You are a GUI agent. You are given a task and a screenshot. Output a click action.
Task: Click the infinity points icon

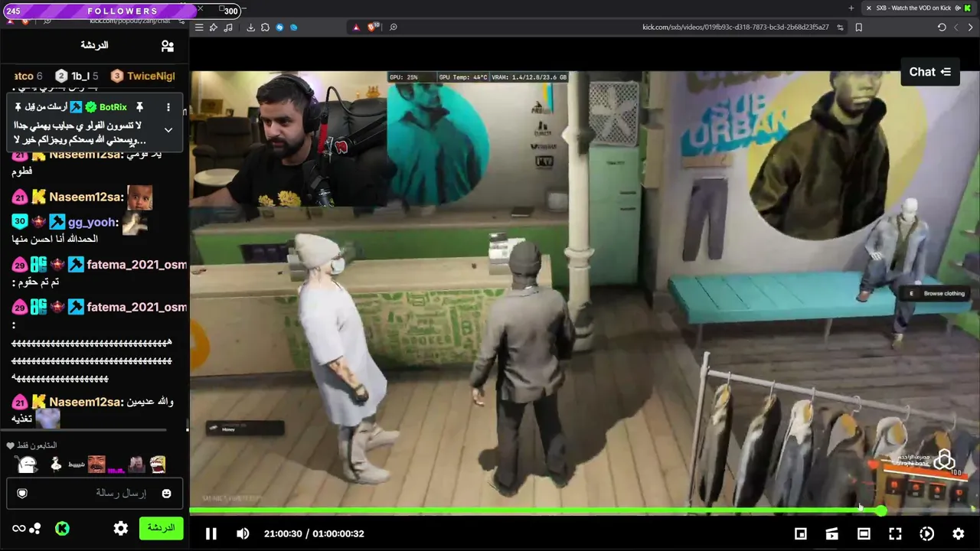18,528
